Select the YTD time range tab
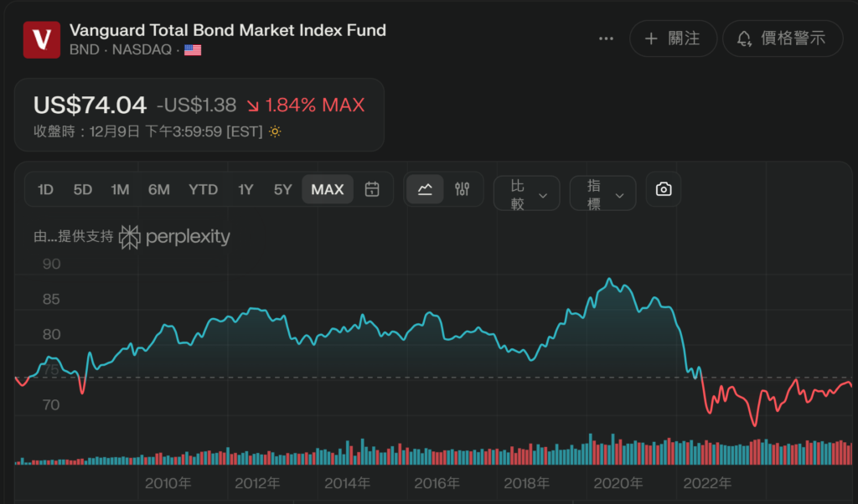The width and height of the screenshot is (858, 504). point(203,189)
